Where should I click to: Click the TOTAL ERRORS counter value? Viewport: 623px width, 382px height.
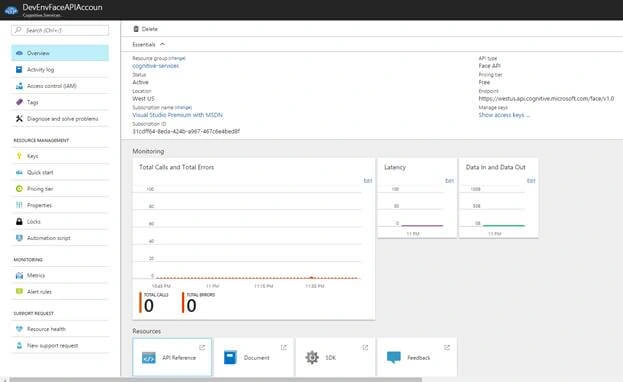[x=192, y=306]
